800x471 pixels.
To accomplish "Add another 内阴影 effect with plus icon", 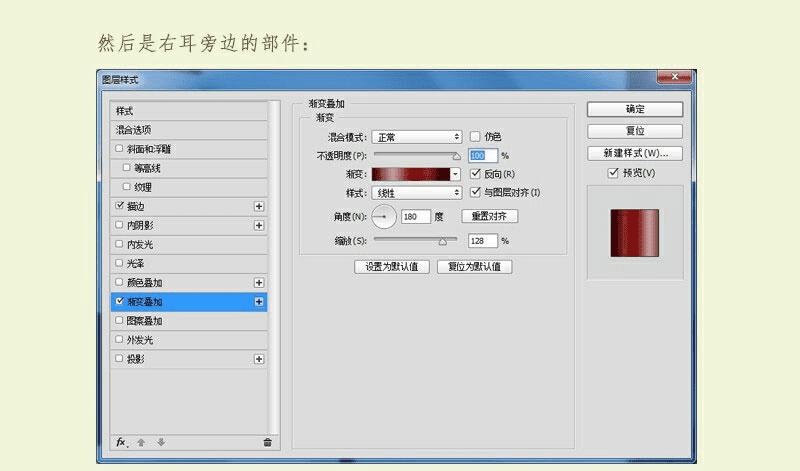I will (259, 225).
